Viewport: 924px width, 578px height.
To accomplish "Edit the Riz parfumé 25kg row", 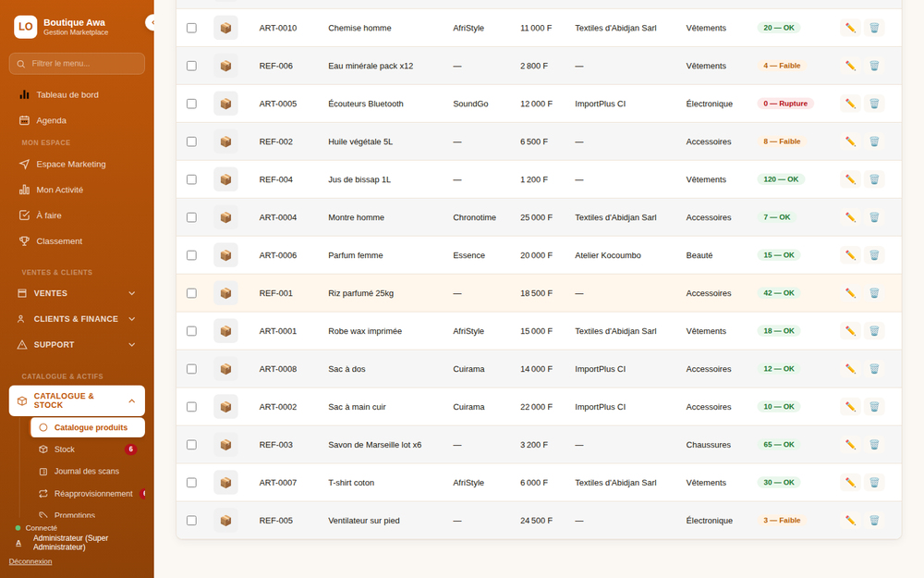I will pyautogui.click(x=850, y=293).
